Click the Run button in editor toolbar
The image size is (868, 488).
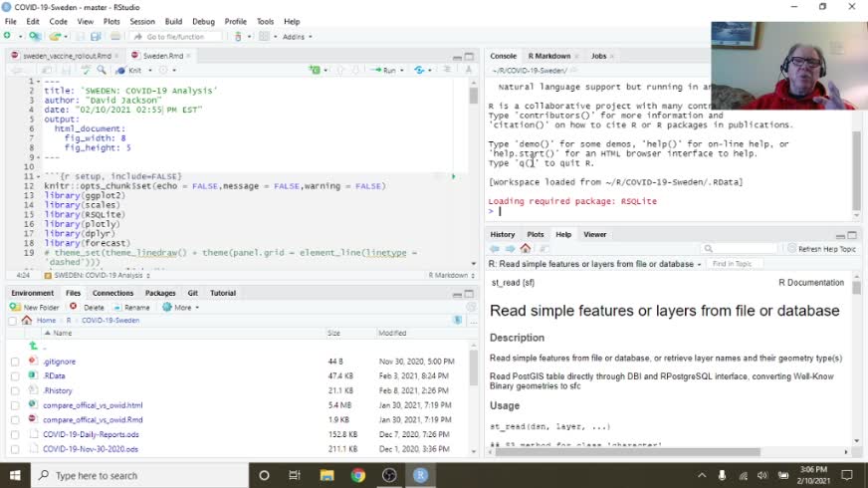pyautogui.click(x=384, y=71)
